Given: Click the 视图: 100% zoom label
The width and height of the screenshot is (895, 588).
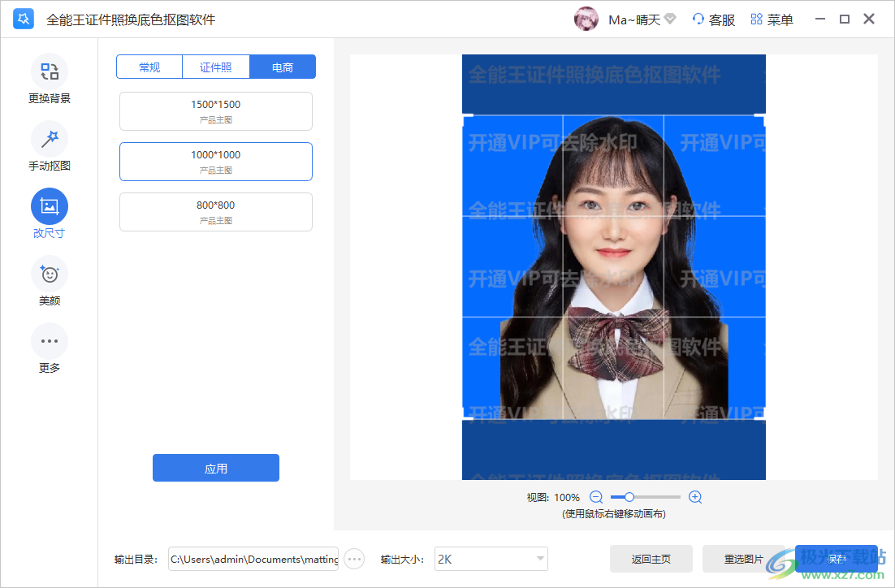Looking at the screenshot, I should click(553, 498).
